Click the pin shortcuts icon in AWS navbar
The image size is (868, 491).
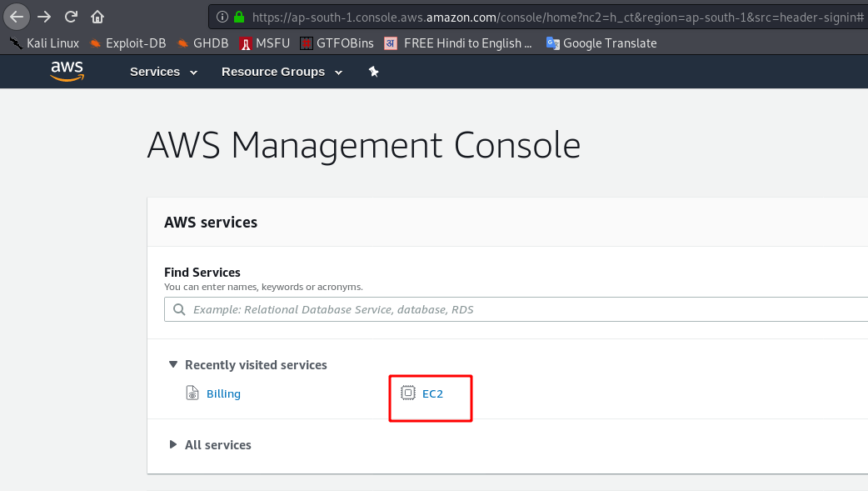click(x=374, y=72)
